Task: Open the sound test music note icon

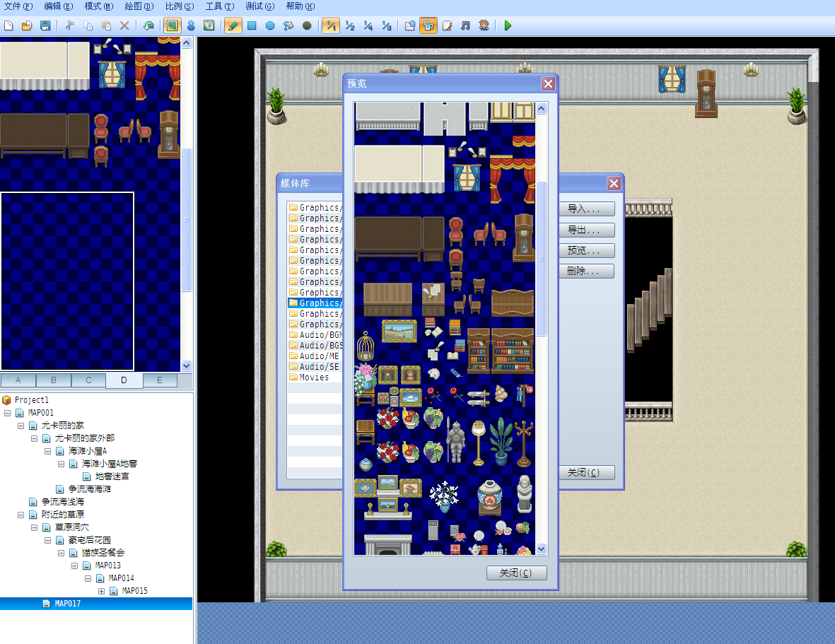Action: (465, 25)
